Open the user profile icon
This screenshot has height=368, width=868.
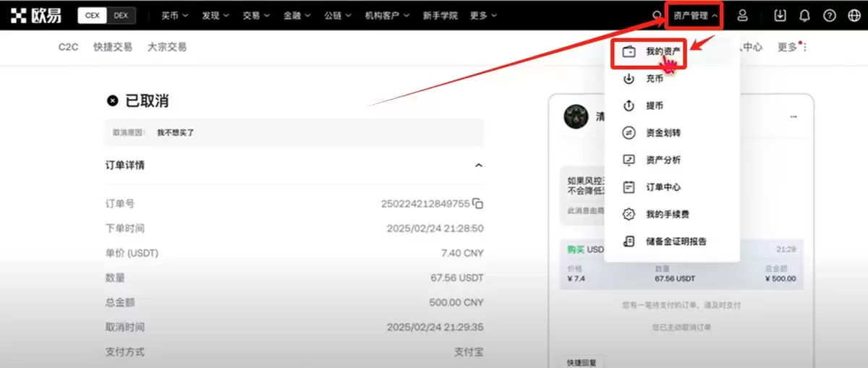[742, 15]
